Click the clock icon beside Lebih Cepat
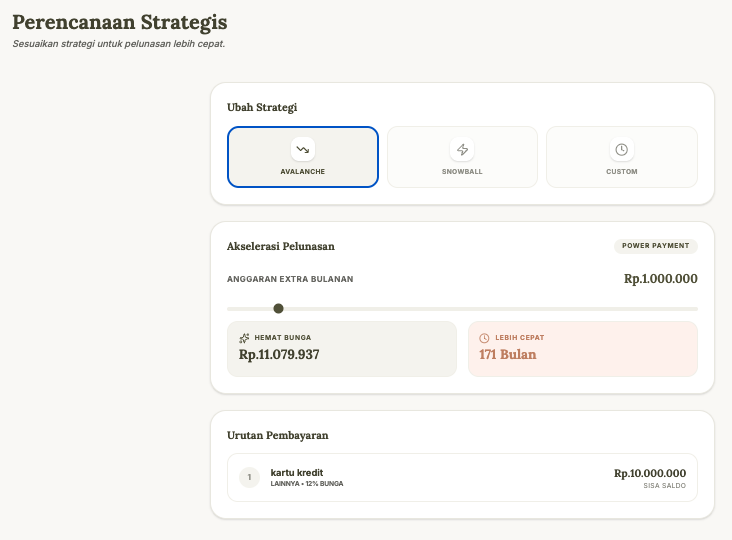The image size is (732, 540). coord(485,338)
